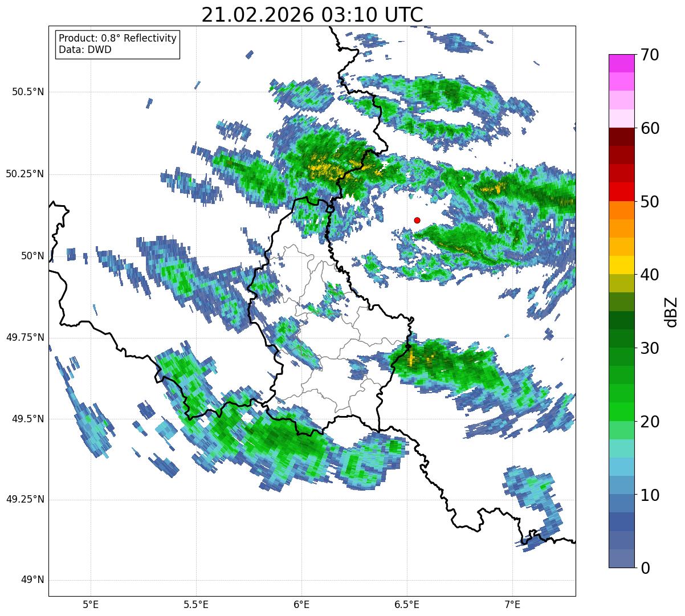The width and height of the screenshot is (685, 616).
Task: Click the 50.25°N latitude label
Action: 25,174
